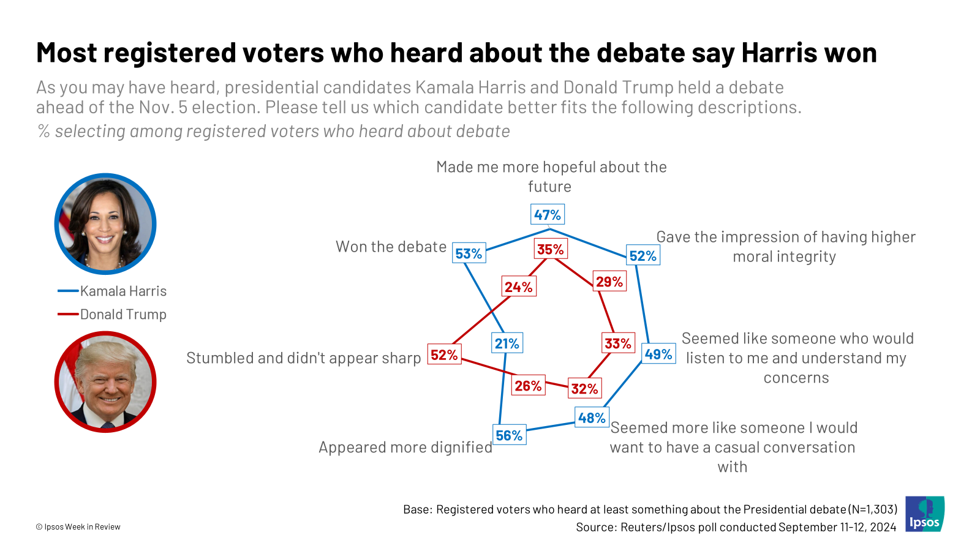Viewport: 980px width, 551px height.
Task: Click the Harris 52% moral integrity label
Action: coord(643,256)
